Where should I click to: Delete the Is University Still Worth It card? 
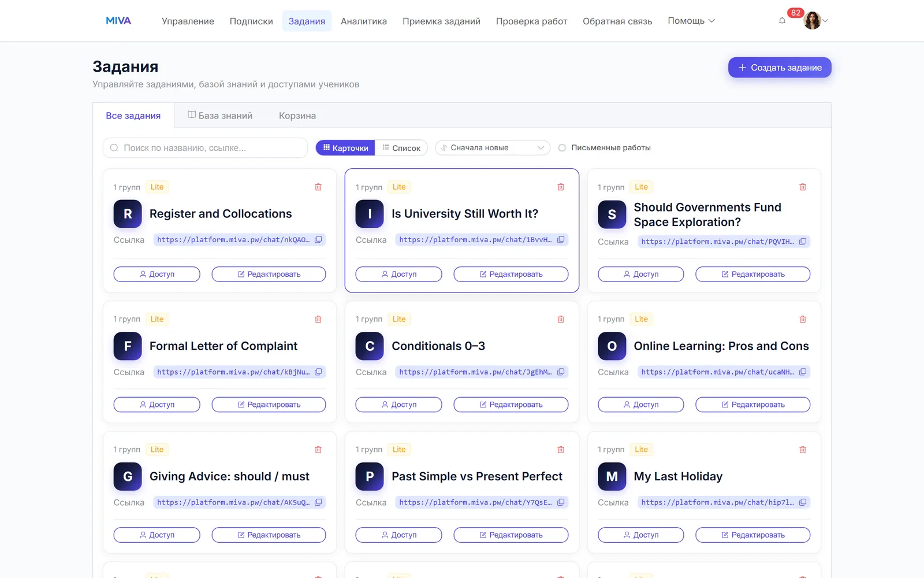pyautogui.click(x=561, y=187)
